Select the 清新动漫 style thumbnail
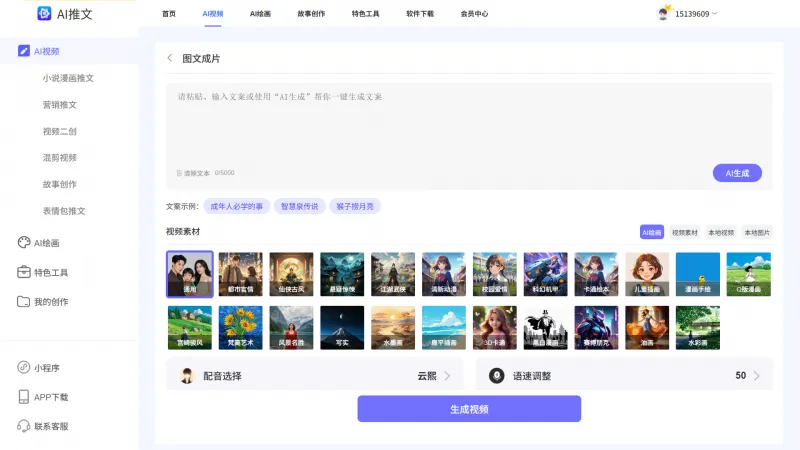 444,274
